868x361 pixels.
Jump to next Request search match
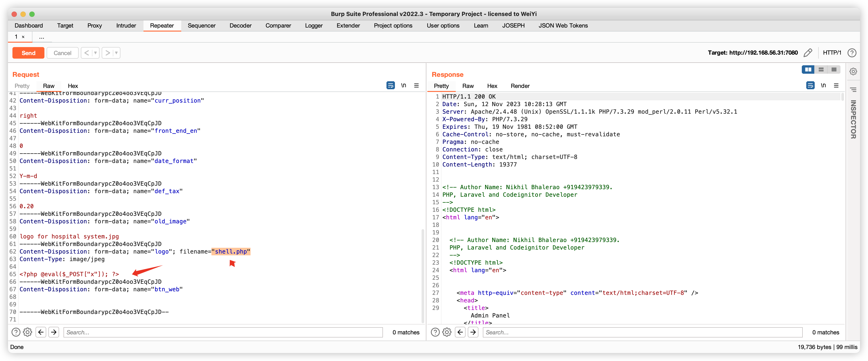click(54, 332)
